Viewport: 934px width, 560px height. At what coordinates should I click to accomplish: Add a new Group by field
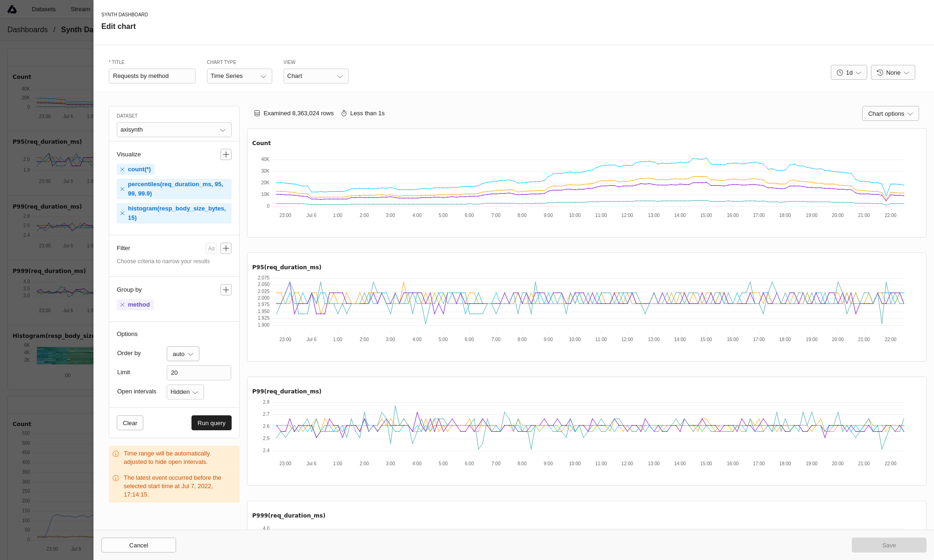[226, 290]
